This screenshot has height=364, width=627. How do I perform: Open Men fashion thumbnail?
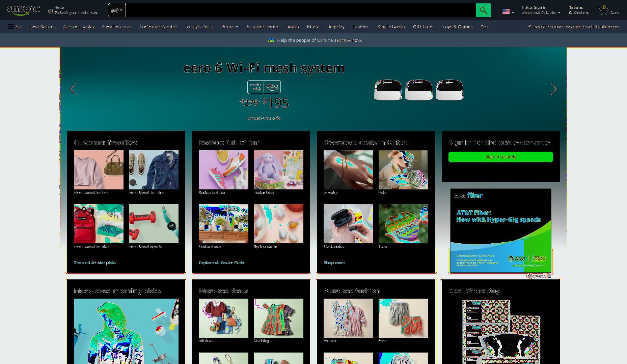[x=403, y=318]
